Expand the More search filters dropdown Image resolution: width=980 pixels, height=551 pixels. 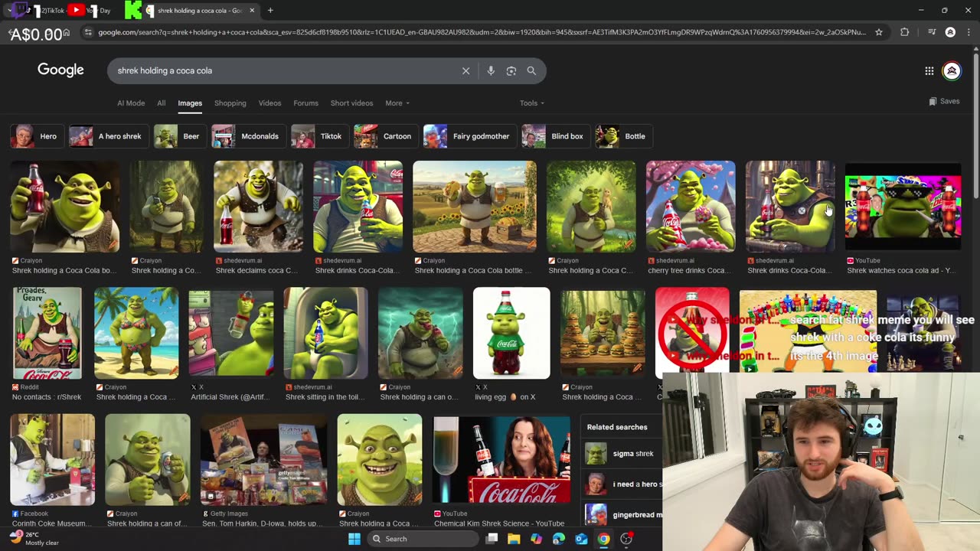tap(397, 103)
